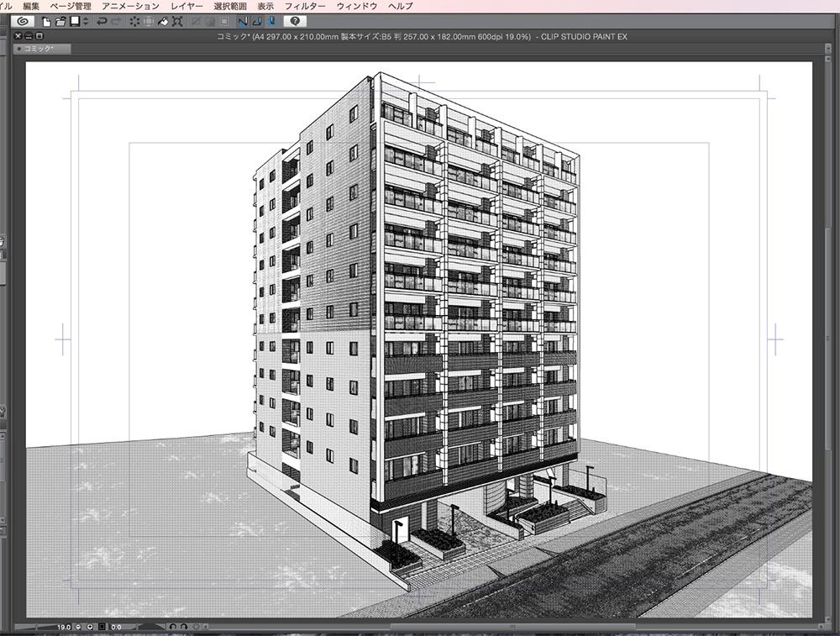Viewport: 840px width, 636px height.
Task: Click the fit-to-screen icon in the status bar
Action: click(101, 626)
